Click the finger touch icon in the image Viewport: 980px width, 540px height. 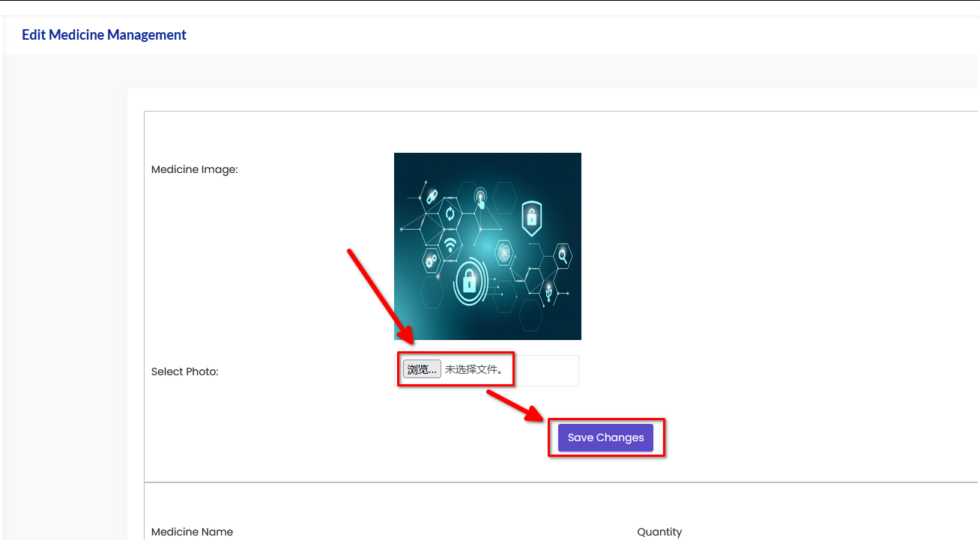[480, 199]
